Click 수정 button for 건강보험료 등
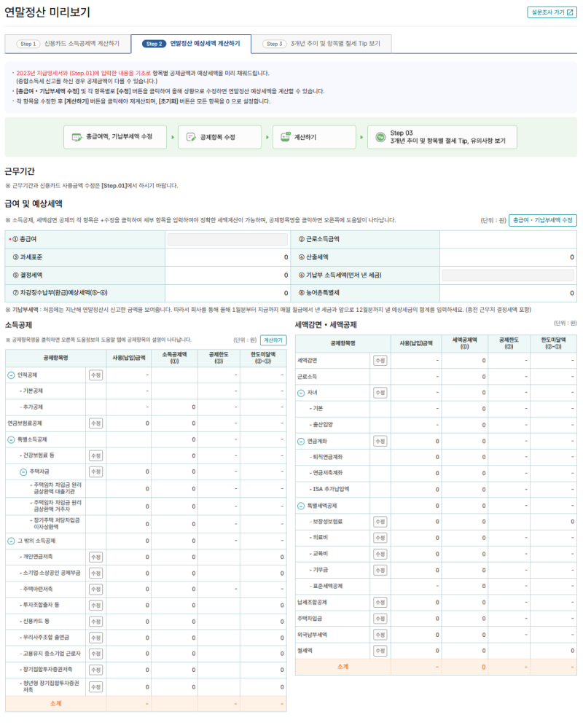The image size is (583, 728). pos(95,456)
